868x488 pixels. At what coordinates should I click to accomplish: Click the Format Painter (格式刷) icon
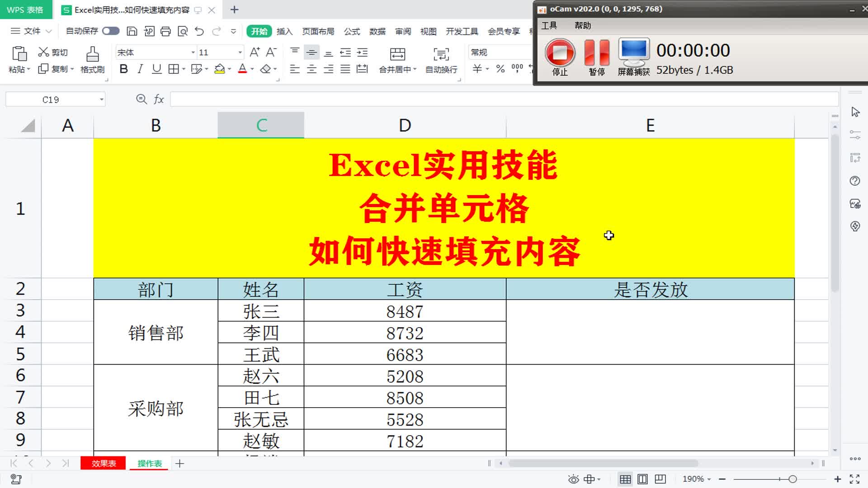92,55
